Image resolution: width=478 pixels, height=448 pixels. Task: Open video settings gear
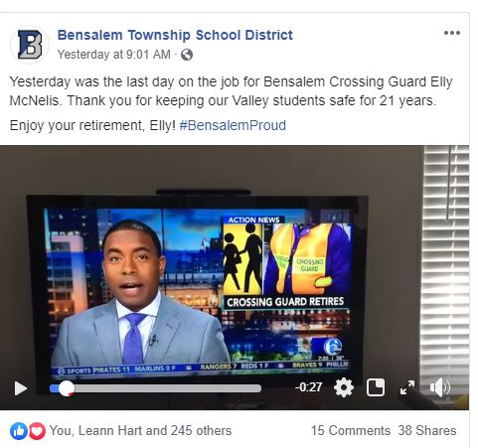coord(344,387)
